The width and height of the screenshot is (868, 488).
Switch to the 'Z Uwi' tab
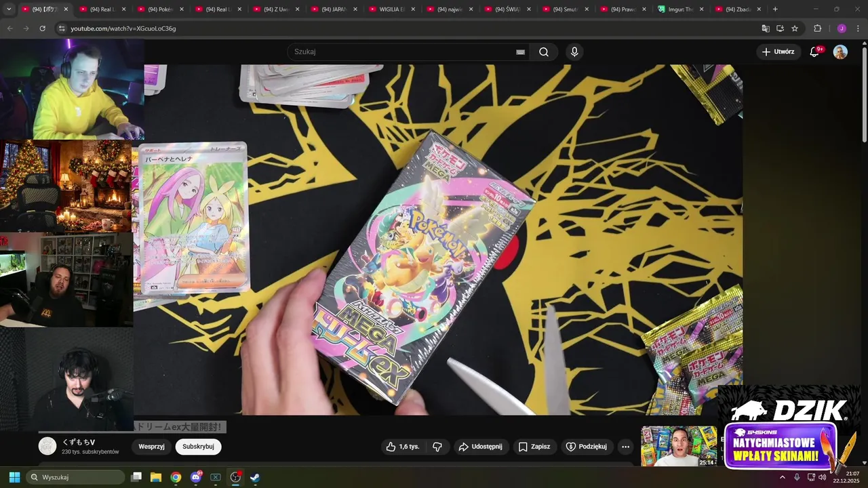[275, 9]
